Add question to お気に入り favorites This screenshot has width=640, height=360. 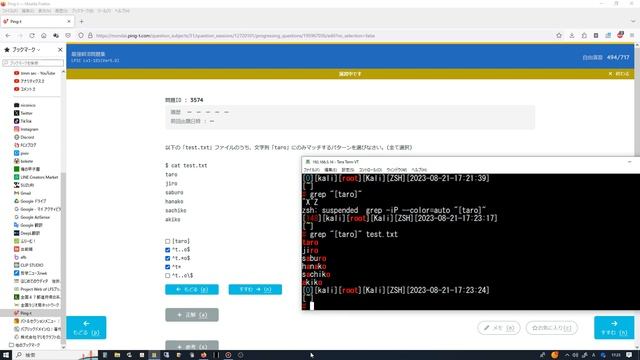point(551,328)
